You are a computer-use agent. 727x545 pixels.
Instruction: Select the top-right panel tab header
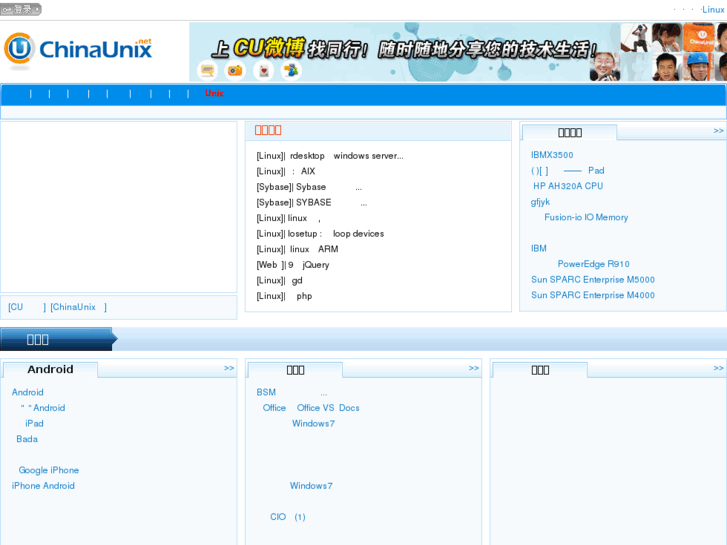coord(570,133)
